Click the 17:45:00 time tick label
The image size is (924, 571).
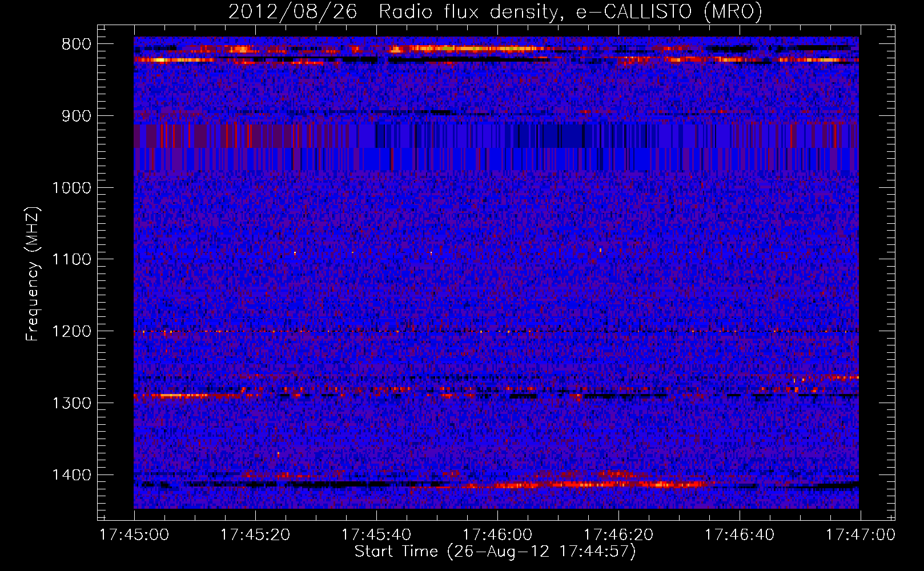click(x=134, y=535)
